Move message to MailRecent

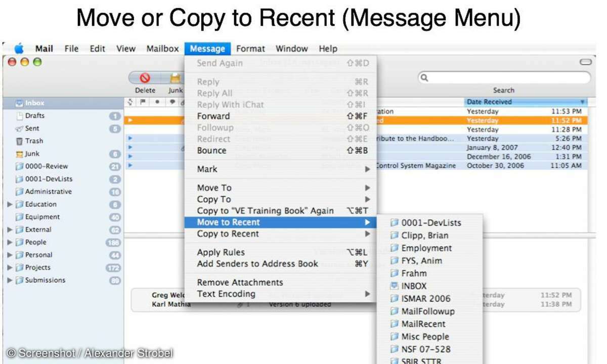point(430,324)
